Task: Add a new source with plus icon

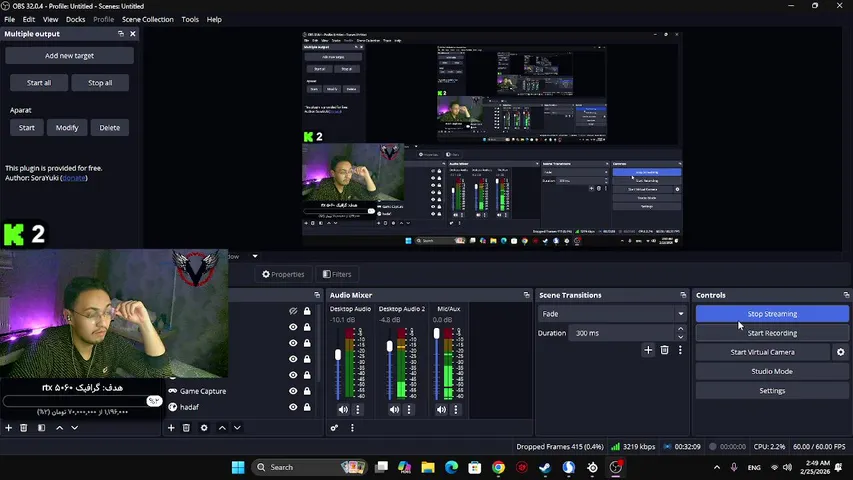Action: [171, 428]
